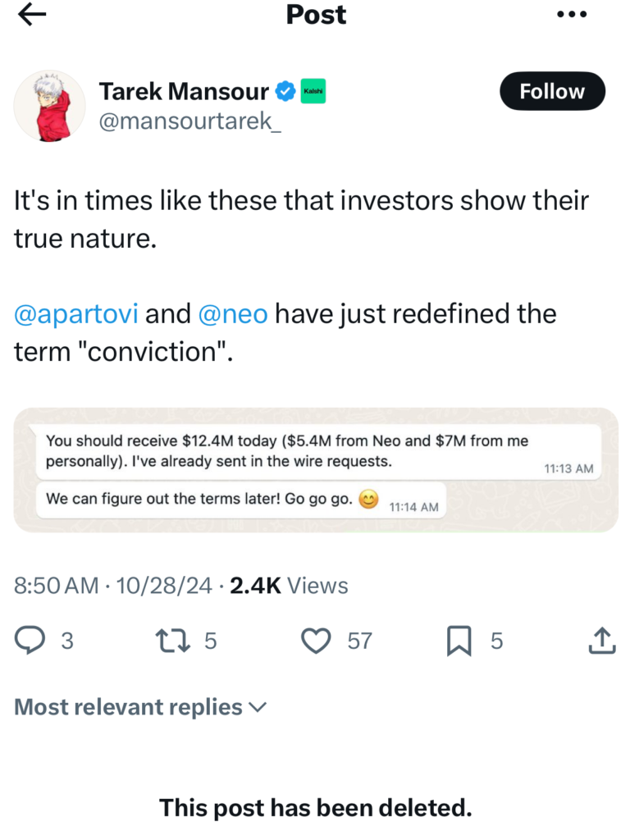Tap the back arrow icon
The width and height of the screenshot is (630, 840).
32,15
